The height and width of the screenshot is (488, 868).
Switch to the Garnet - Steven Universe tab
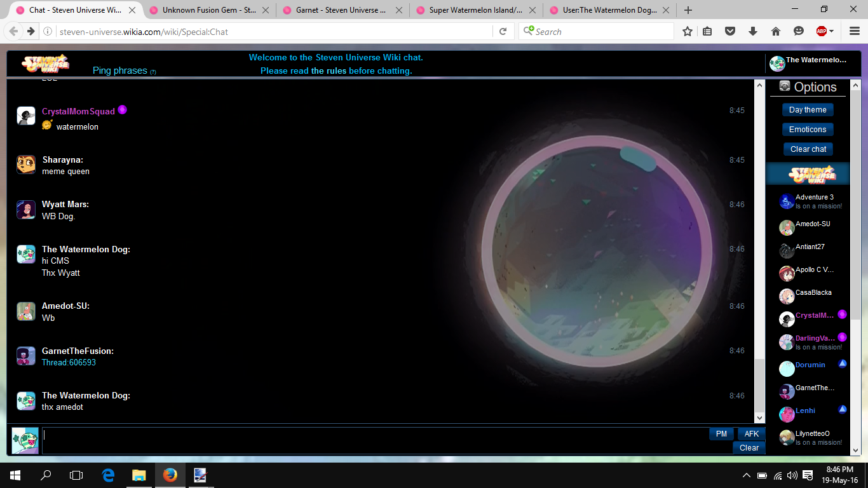click(341, 10)
